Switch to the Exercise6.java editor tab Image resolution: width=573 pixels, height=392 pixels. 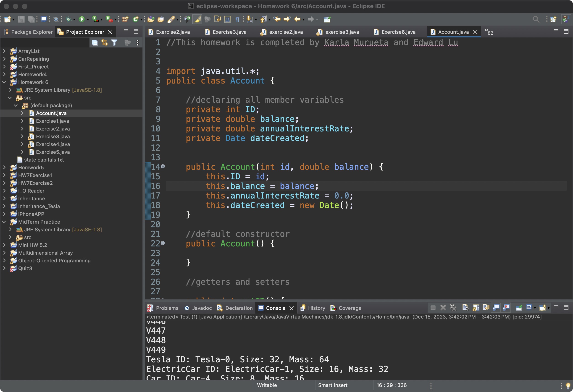395,32
